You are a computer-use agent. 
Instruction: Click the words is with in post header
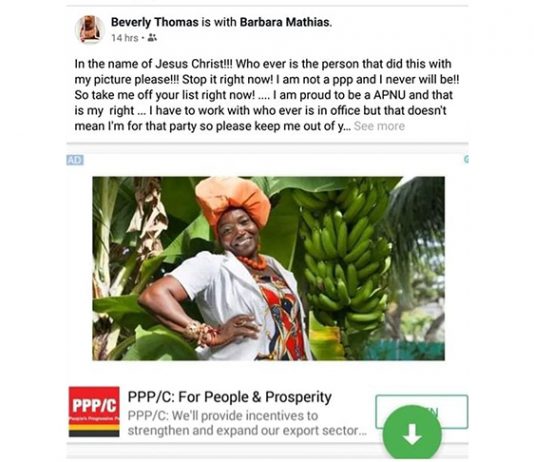click(219, 22)
